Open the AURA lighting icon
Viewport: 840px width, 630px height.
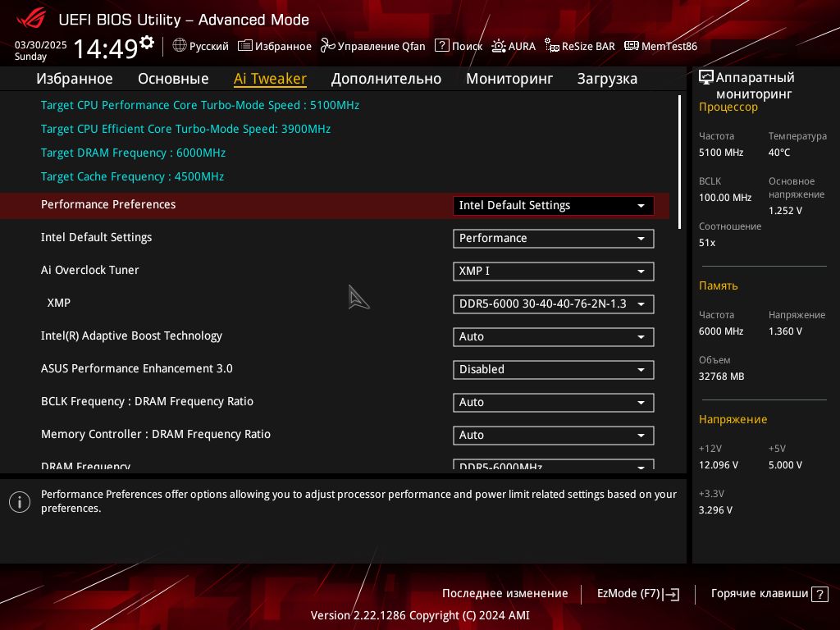click(x=498, y=46)
